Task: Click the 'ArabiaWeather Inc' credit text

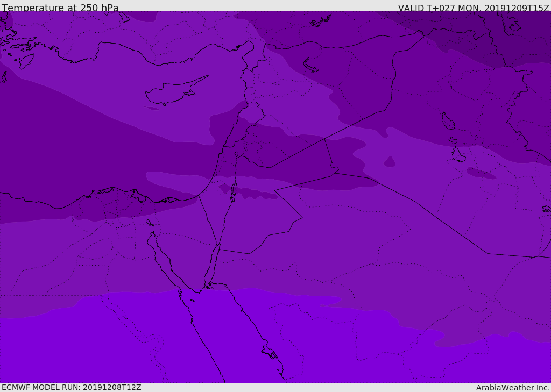Action: [x=512, y=388]
